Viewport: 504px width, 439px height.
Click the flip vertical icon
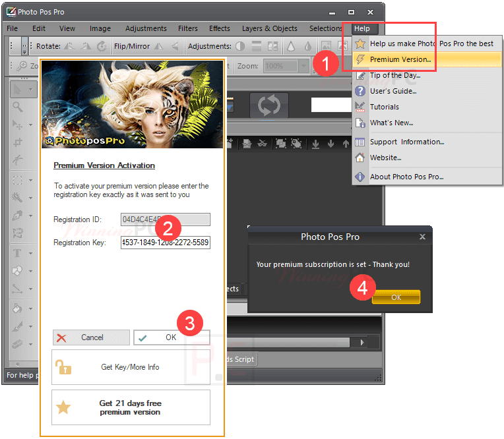click(x=175, y=46)
